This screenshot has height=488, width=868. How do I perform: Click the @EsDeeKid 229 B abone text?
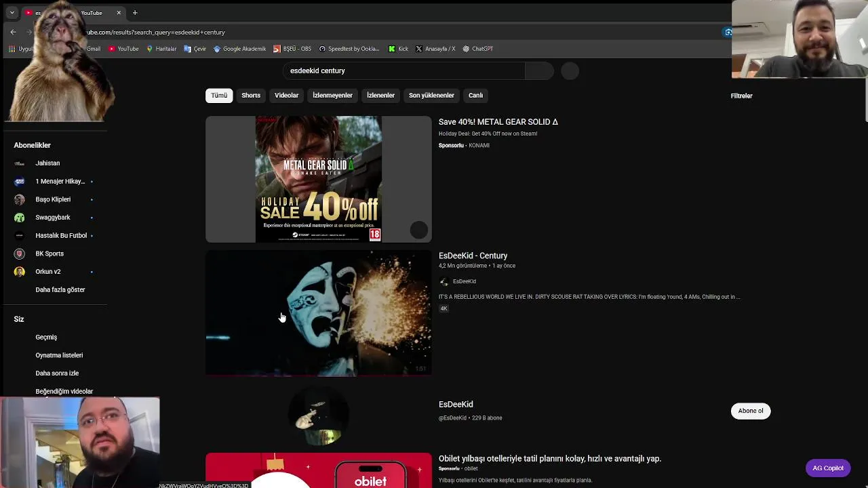470,418
